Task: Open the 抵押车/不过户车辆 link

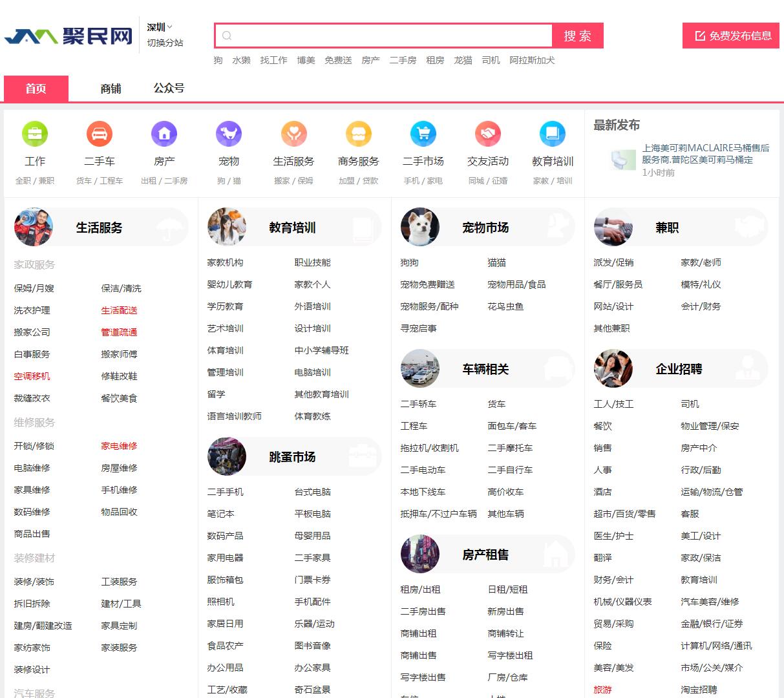Action: click(x=438, y=514)
